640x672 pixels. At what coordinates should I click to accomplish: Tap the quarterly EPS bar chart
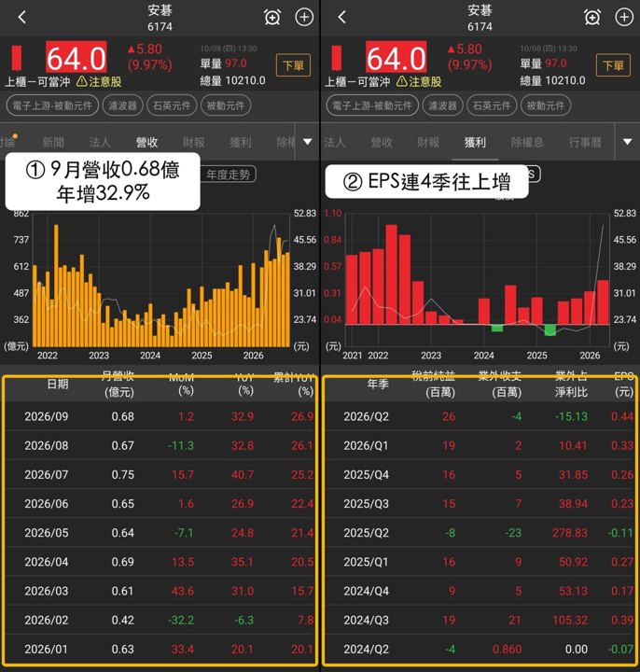[478, 281]
